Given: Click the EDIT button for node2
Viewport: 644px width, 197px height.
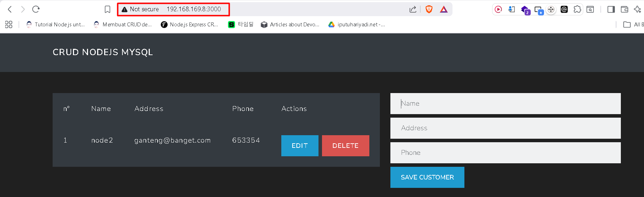Looking at the screenshot, I should point(300,146).
